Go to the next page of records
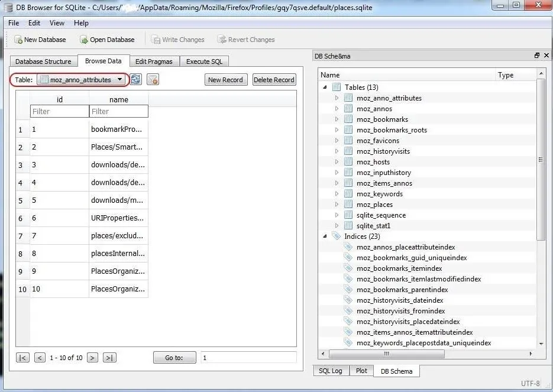 (92, 358)
